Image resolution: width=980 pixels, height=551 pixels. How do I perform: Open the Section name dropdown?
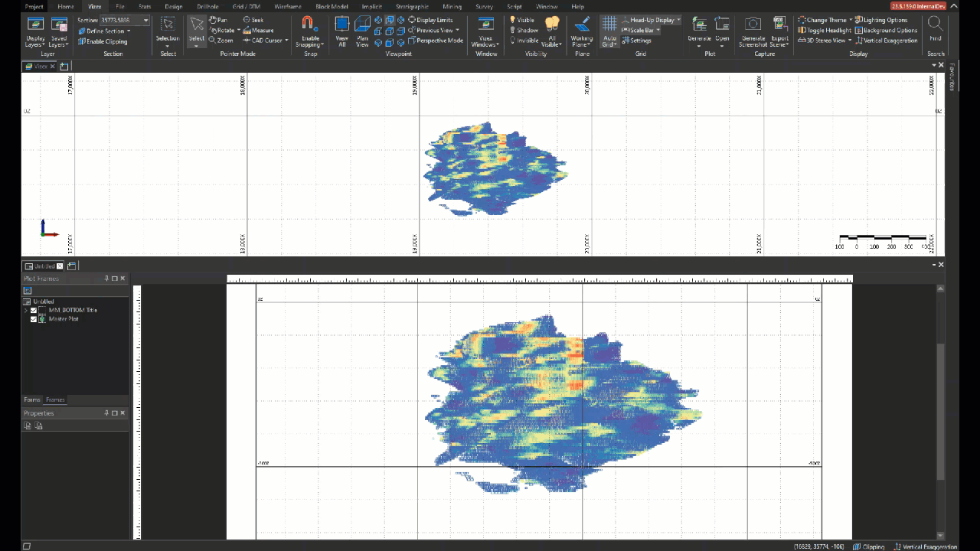145,20
